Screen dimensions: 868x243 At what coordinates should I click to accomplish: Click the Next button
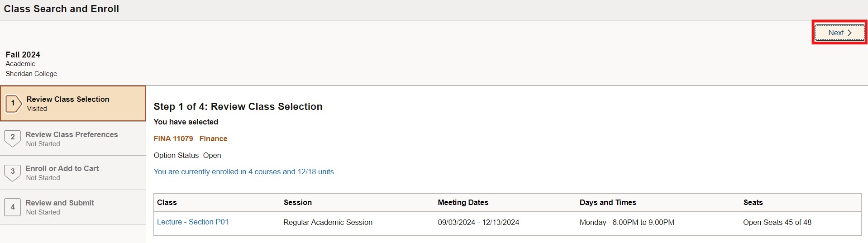point(839,33)
